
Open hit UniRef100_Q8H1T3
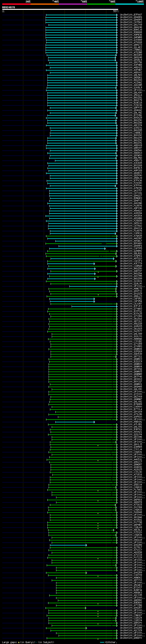click(131, 45)
